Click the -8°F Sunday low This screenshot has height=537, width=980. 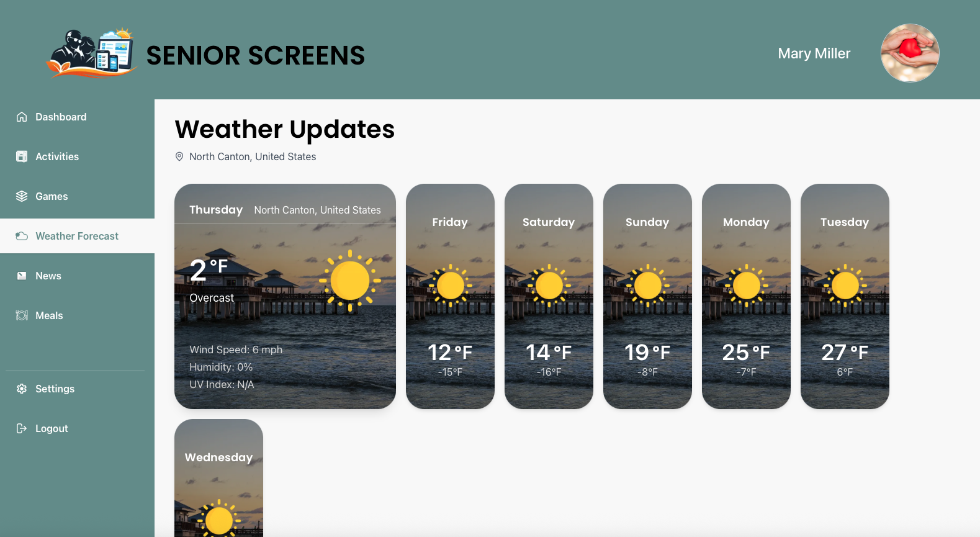click(647, 372)
